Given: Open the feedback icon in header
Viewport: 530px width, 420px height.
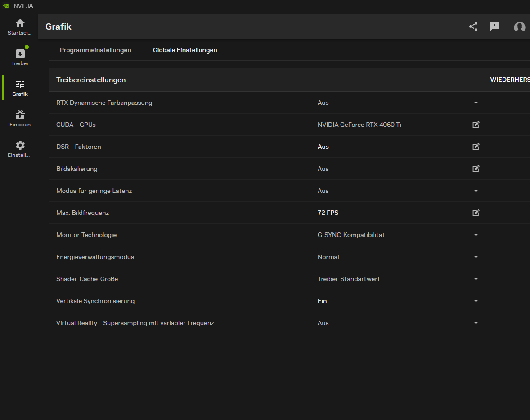Looking at the screenshot, I should click(495, 27).
